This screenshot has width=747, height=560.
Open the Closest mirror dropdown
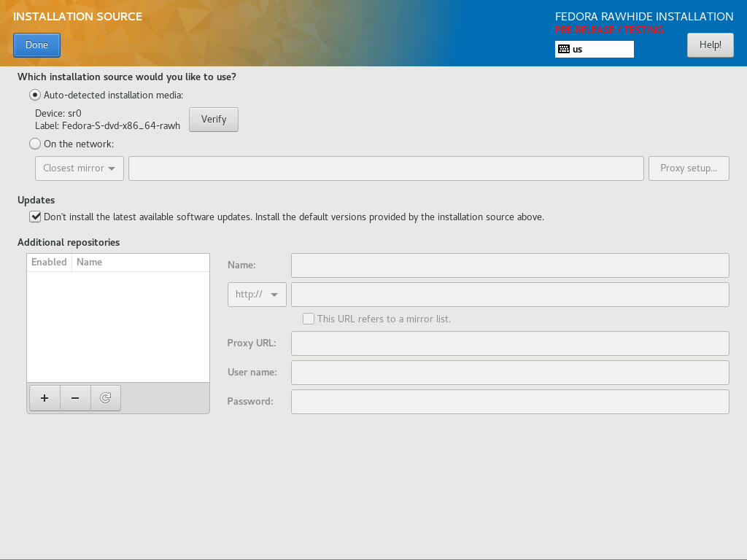(x=80, y=168)
